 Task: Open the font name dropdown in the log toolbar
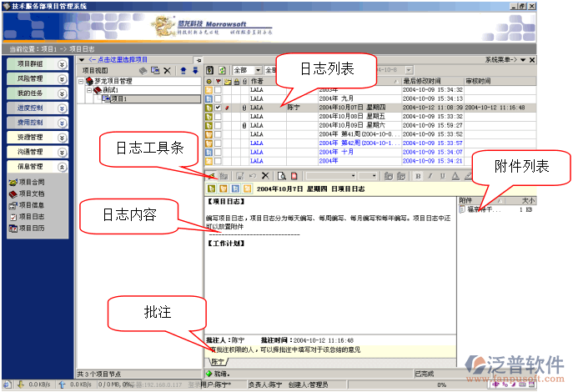[353, 176]
